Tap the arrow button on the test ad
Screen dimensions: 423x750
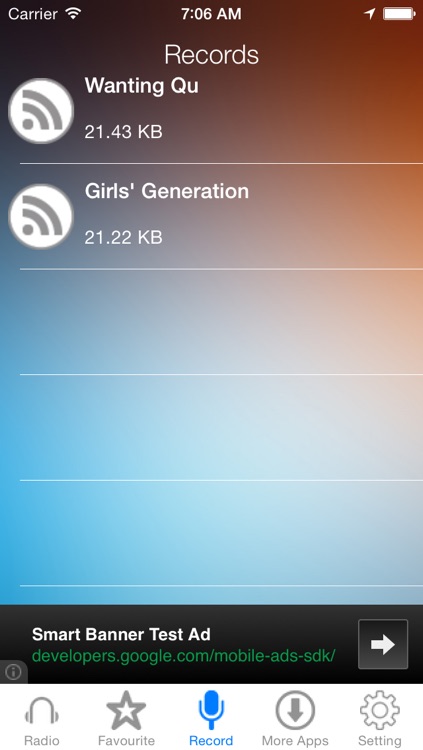(x=383, y=644)
